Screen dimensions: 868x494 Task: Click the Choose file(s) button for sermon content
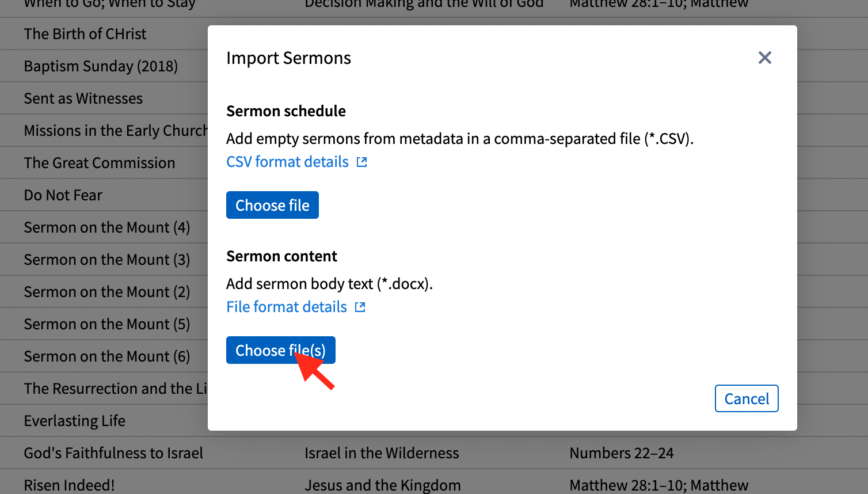point(281,350)
